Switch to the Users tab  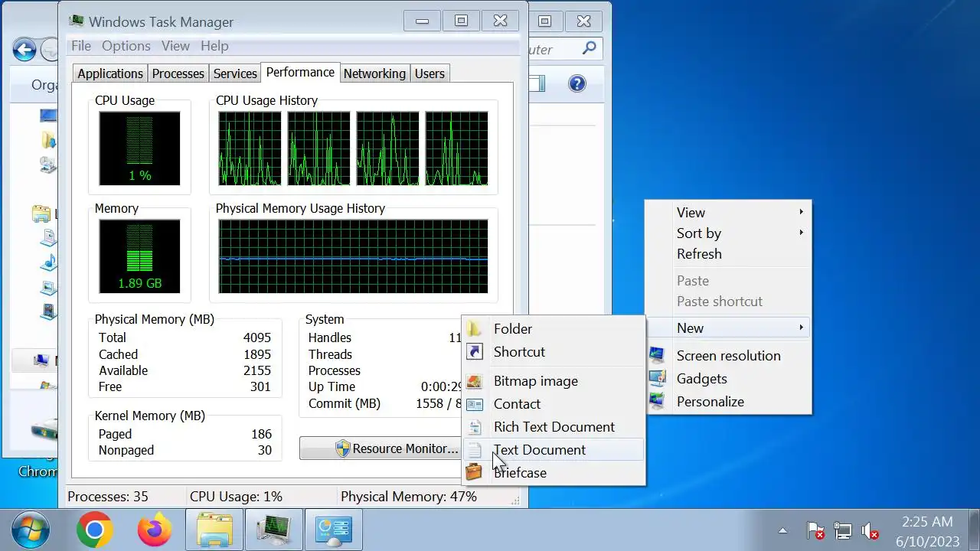430,73
